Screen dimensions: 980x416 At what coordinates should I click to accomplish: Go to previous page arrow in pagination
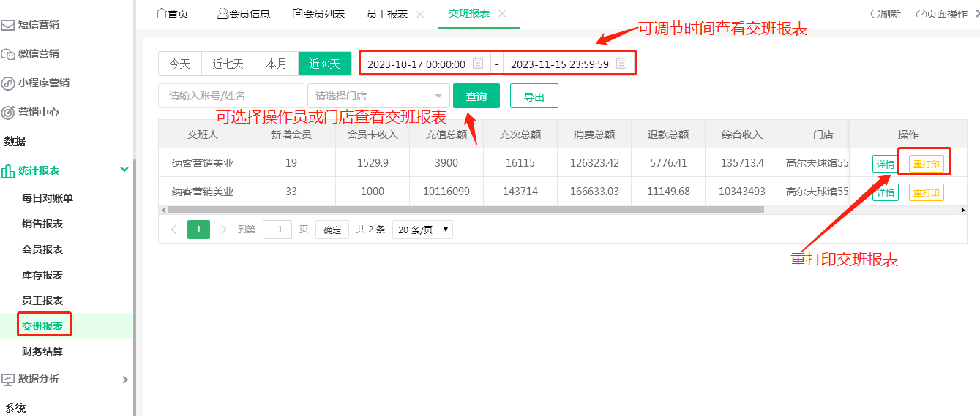pos(173,230)
